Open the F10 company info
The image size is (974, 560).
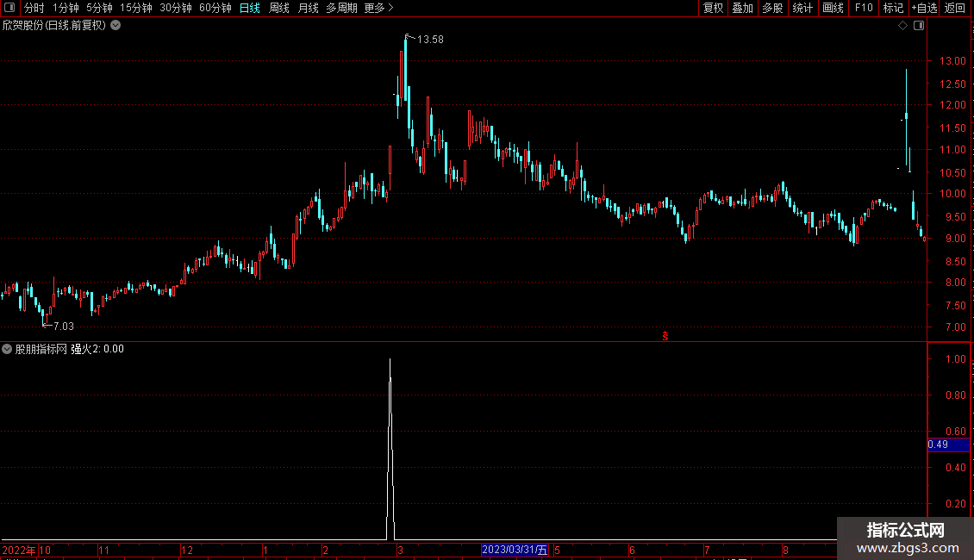coord(864,8)
